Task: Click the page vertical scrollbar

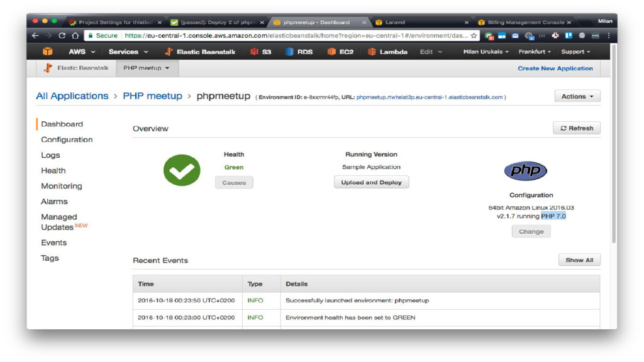Action: pyautogui.click(x=614, y=144)
